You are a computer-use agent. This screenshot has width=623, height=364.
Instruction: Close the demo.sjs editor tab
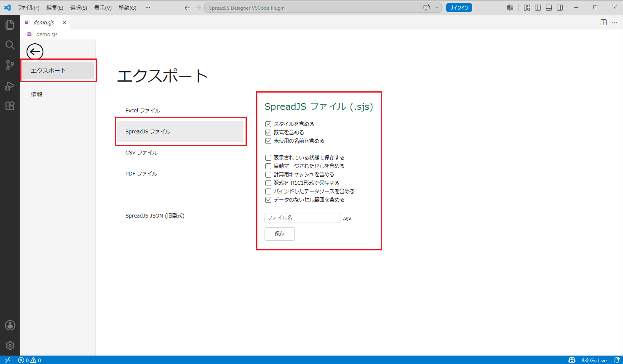click(x=64, y=22)
